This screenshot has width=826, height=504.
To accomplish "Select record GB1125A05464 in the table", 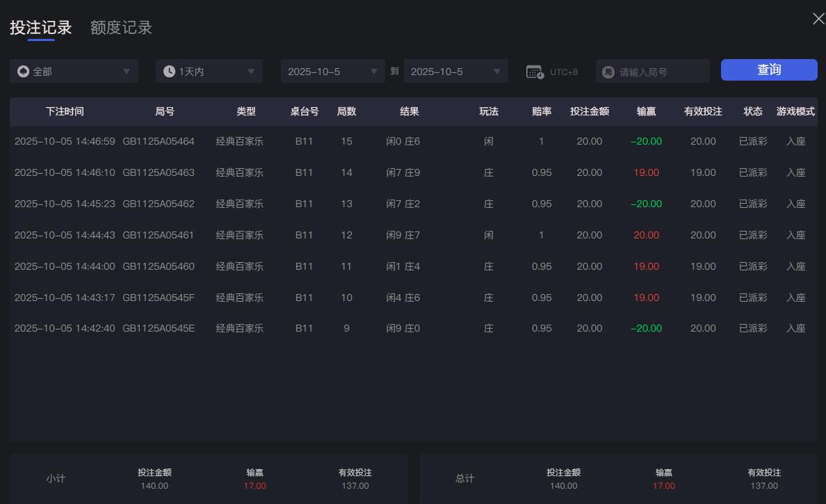I will tap(164, 141).
